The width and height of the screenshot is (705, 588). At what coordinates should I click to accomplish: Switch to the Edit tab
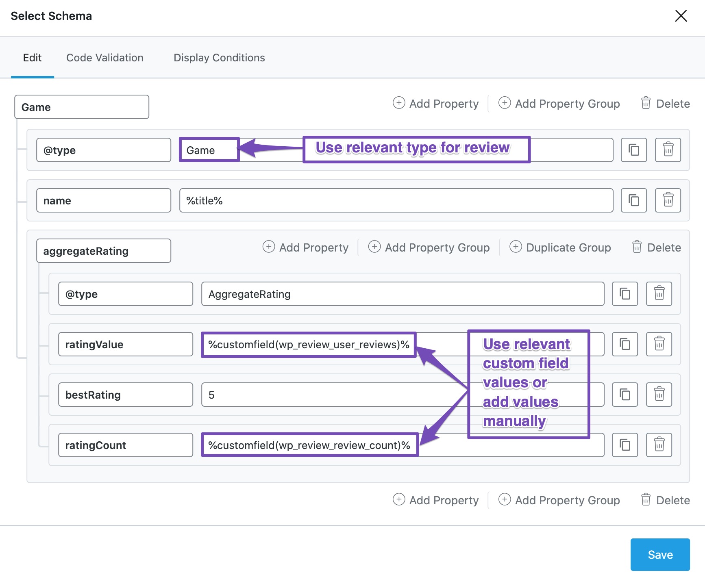(32, 58)
